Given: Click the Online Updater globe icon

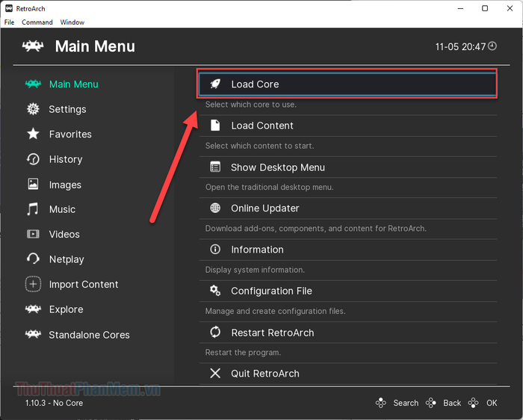Looking at the screenshot, I should pyautogui.click(x=215, y=209).
